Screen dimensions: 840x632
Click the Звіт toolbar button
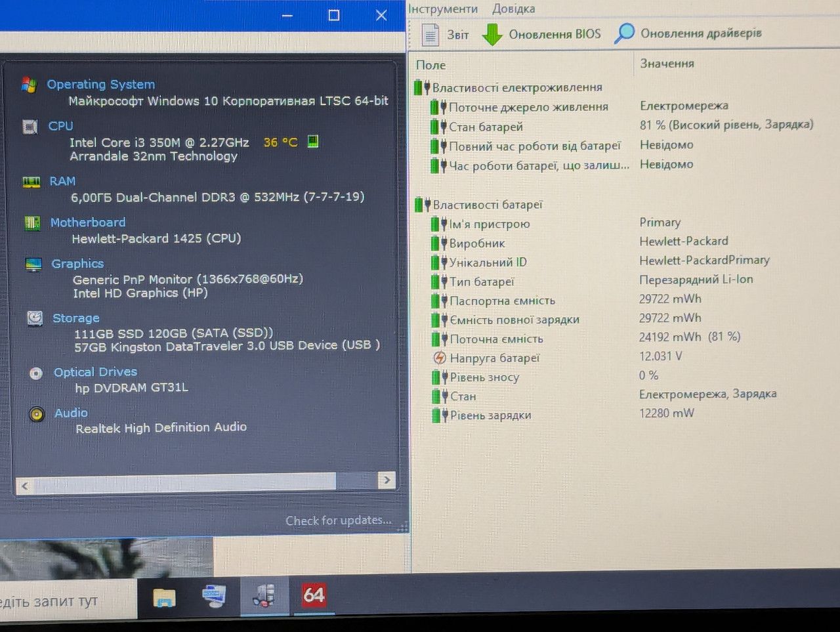(x=446, y=34)
